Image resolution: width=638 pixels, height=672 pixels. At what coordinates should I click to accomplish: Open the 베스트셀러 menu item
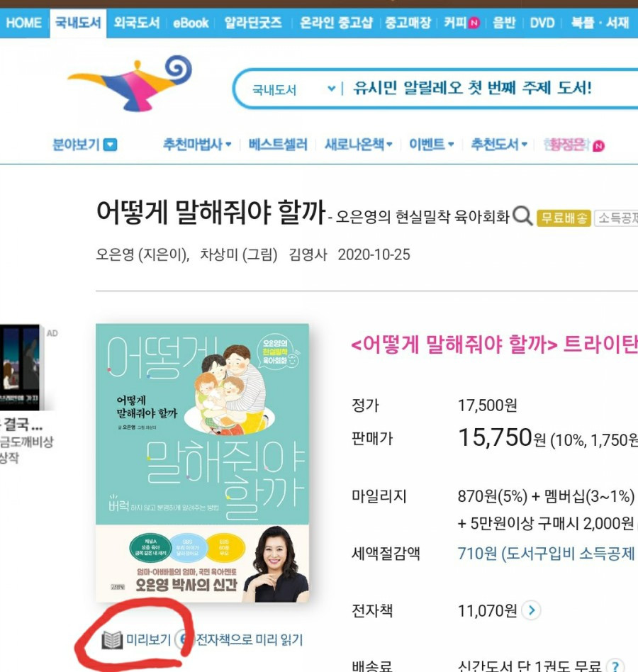click(x=278, y=145)
